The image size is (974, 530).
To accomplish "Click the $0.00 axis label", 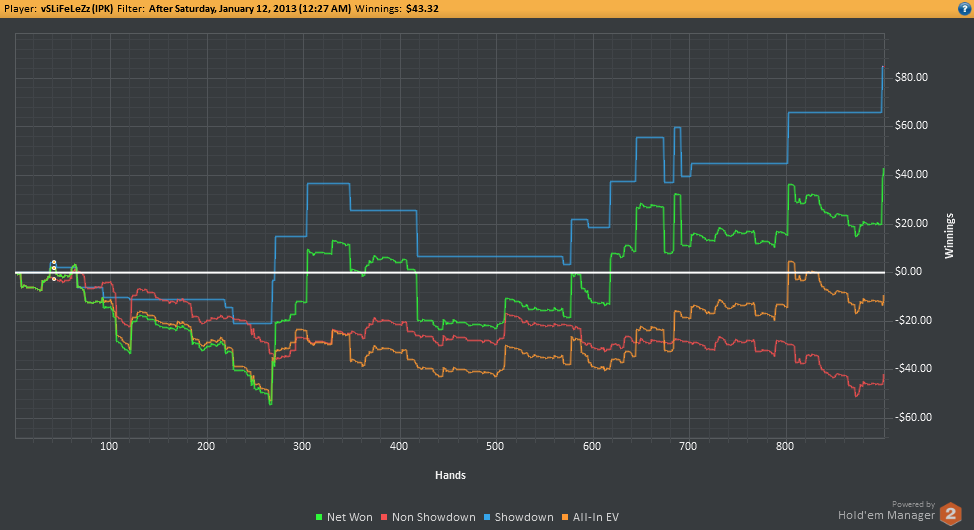I will point(909,272).
